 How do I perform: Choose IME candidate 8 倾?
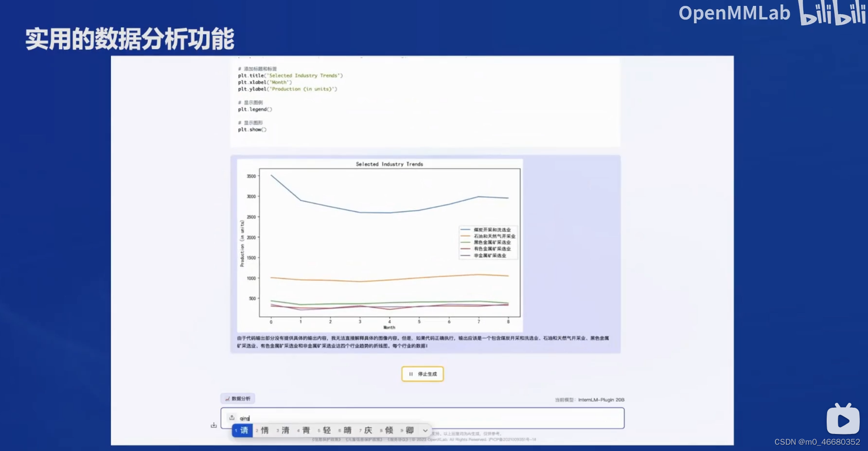[387, 431]
